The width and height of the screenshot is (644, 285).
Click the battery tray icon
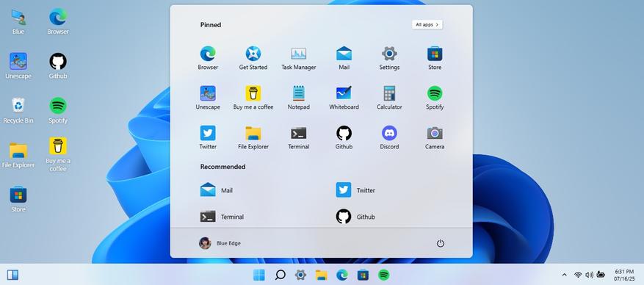(601, 274)
